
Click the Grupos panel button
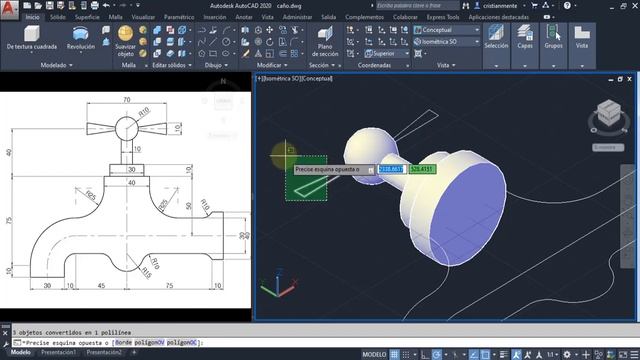[553, 46]
